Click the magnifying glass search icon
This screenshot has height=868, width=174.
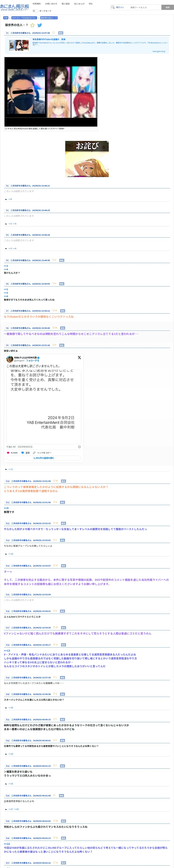click(113, 7)
